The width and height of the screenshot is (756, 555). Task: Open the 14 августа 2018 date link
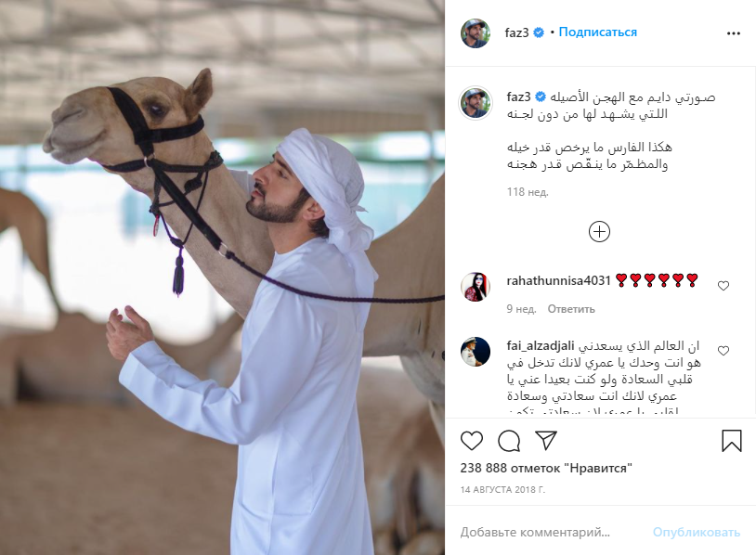point(502,489)
